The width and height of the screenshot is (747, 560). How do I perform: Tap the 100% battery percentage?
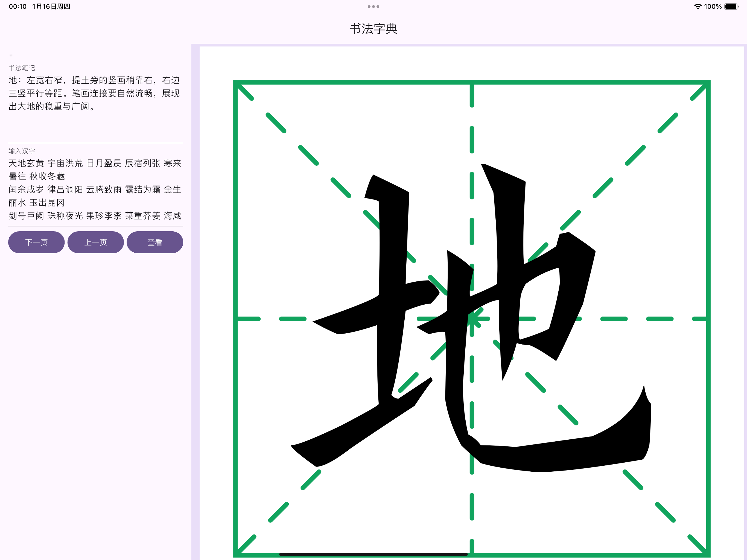(713, 6)
